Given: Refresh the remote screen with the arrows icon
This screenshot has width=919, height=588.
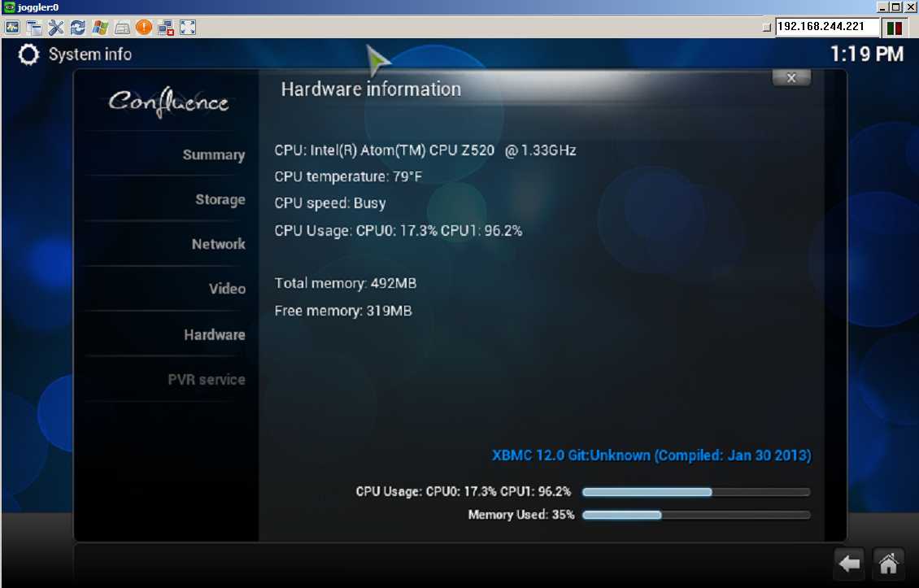Looking at the screenshot, I should coord(77,27).
